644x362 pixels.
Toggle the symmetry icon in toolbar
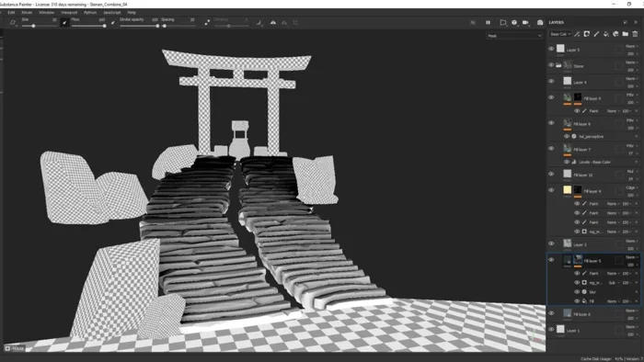[272, 23]
